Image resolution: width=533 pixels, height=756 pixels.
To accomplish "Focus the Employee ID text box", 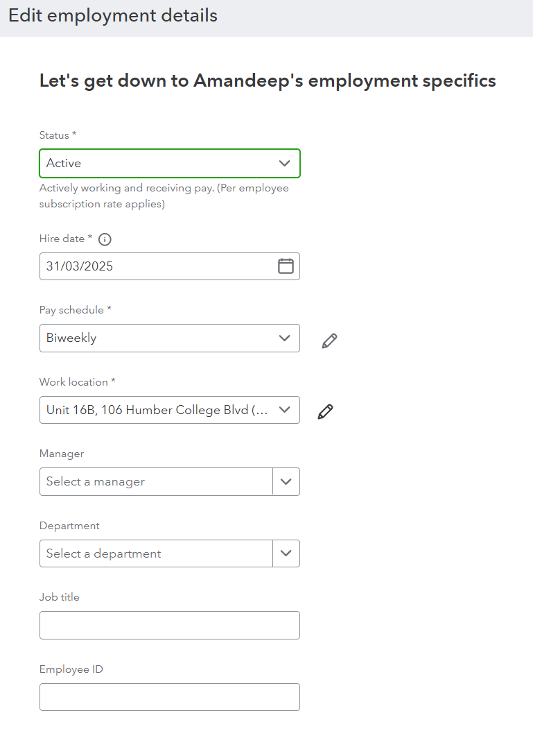I will (x=170, y=697).
